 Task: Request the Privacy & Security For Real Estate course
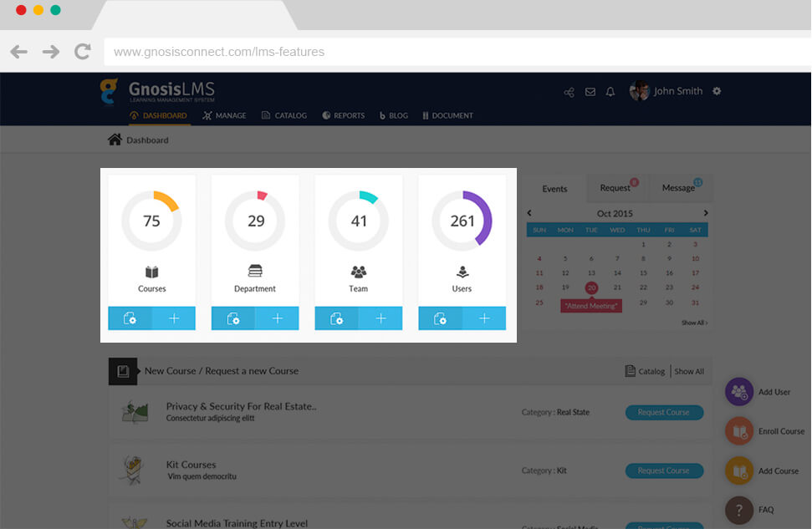pos(664,412)
